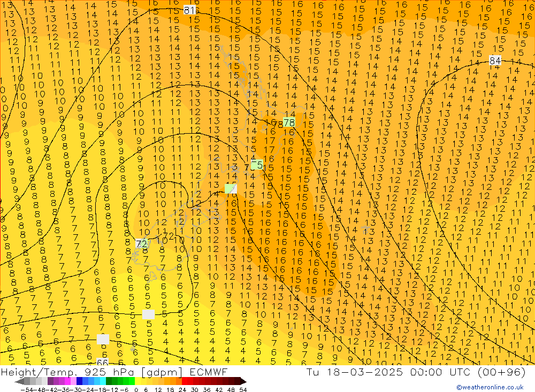Click the green 78 height label
This screenshot has width=535, height=392.
pyautogui.click(x=289, y=122)
